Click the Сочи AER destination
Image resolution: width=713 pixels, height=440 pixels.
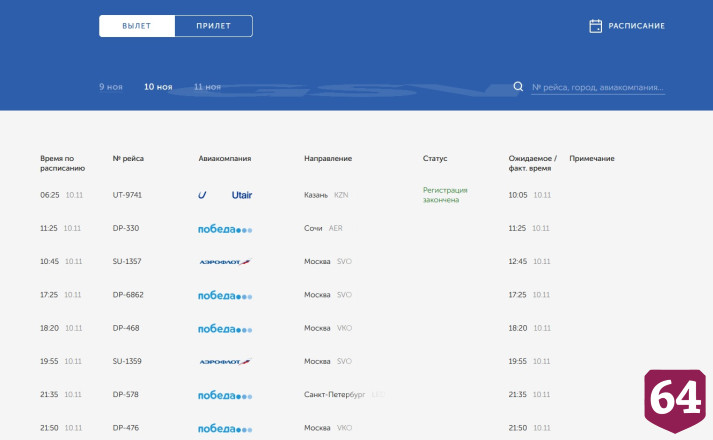(x=323, y=228)
